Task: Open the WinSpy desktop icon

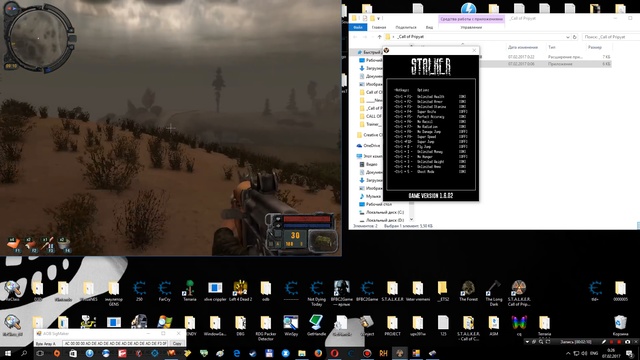Action: 291,325
